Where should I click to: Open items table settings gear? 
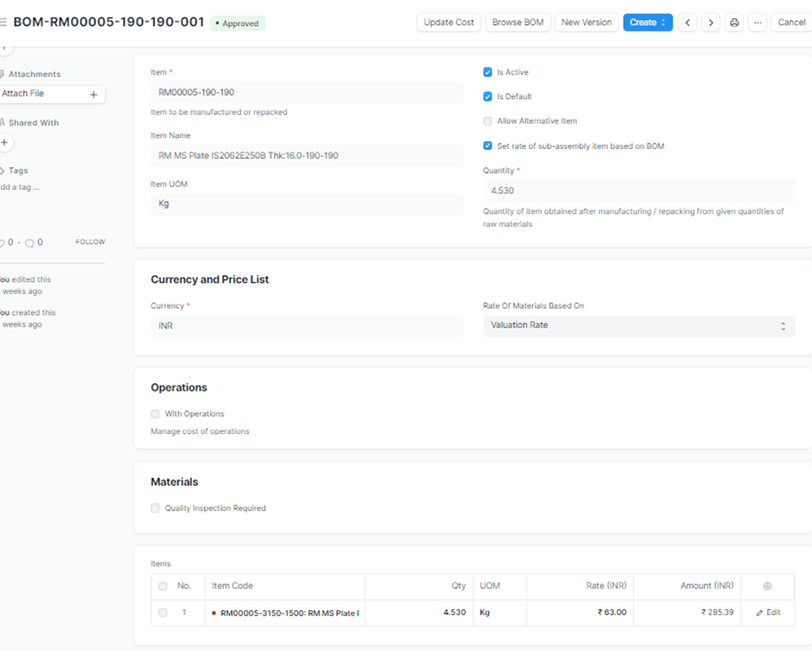point(767,586)
